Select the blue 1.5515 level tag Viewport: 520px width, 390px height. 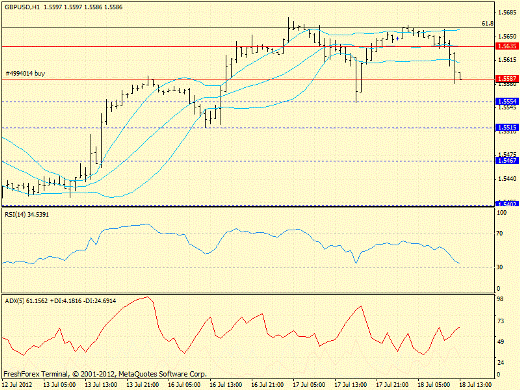[x=507, y=127]
